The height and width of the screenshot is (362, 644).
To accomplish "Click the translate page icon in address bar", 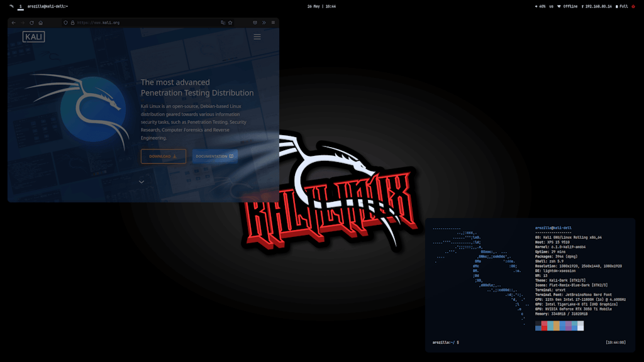I will pyautogui.click(x=223, y=23).
